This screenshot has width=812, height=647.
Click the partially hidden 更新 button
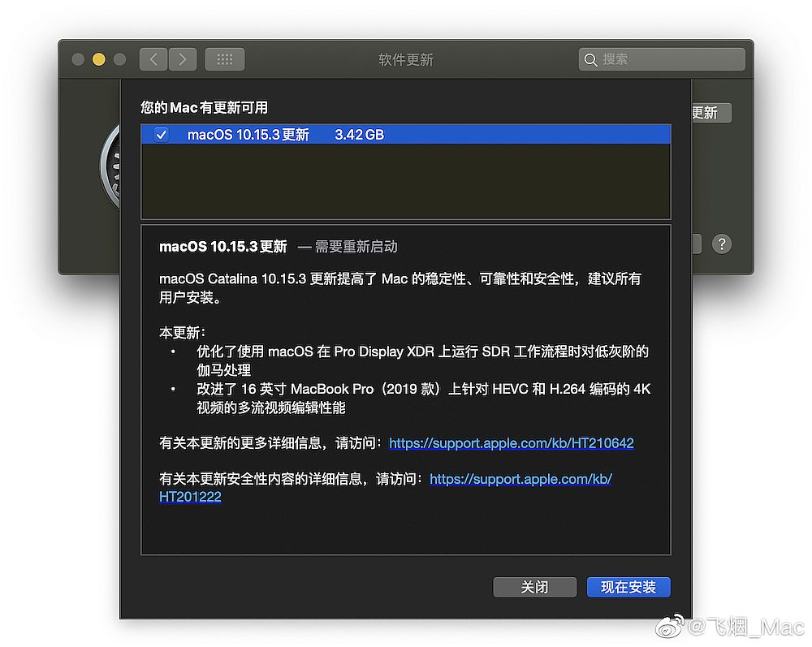711,113
